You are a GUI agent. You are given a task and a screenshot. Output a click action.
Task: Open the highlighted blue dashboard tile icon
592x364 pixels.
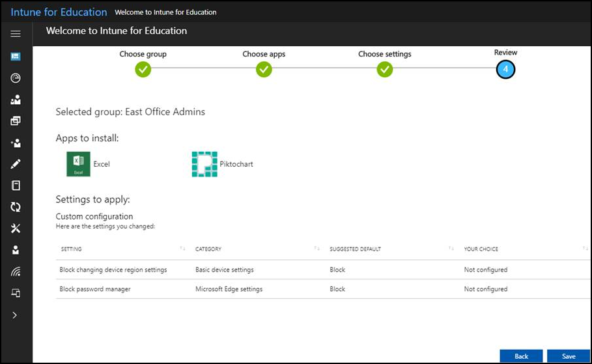point(16,56)
